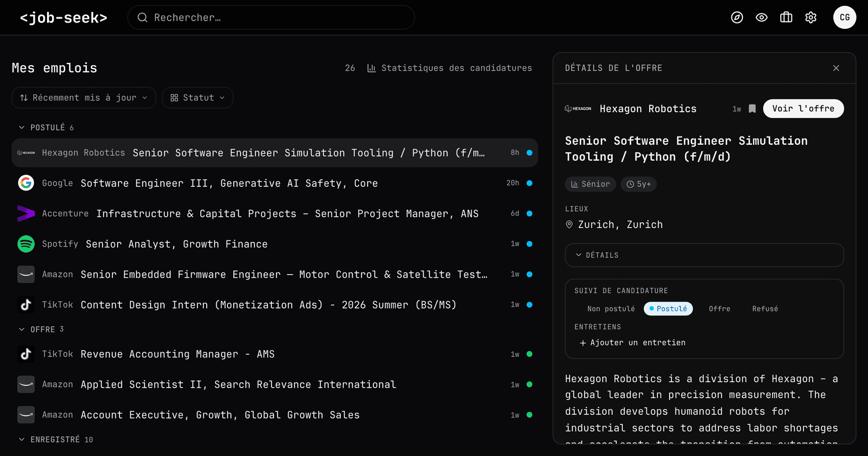Image resolution: width=868 pixels, height=456 pixels.
Task: Click TikTok logo on Revenue Accounting Manager row
Action: [26, 354]
